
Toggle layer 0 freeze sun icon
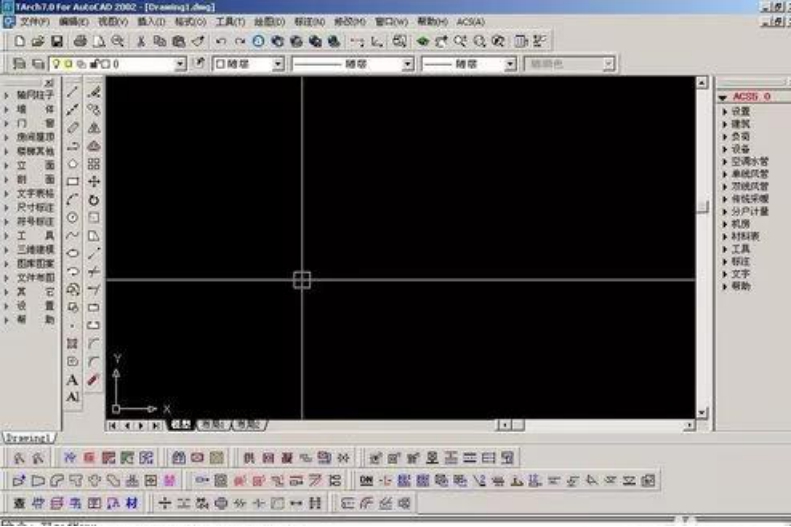pyautogui.click(x=68, y=64)
